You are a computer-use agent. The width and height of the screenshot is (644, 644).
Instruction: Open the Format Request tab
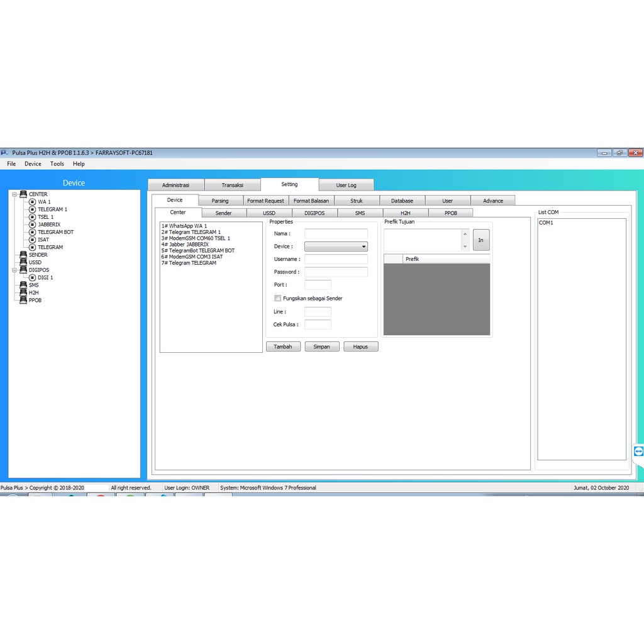pyautogui.click(x=265, y=201)
